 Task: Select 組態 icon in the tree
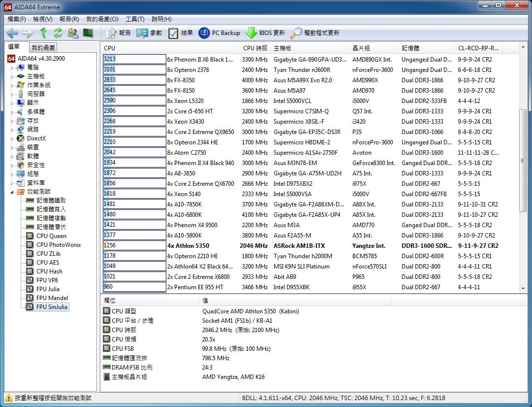coord(21,173)
